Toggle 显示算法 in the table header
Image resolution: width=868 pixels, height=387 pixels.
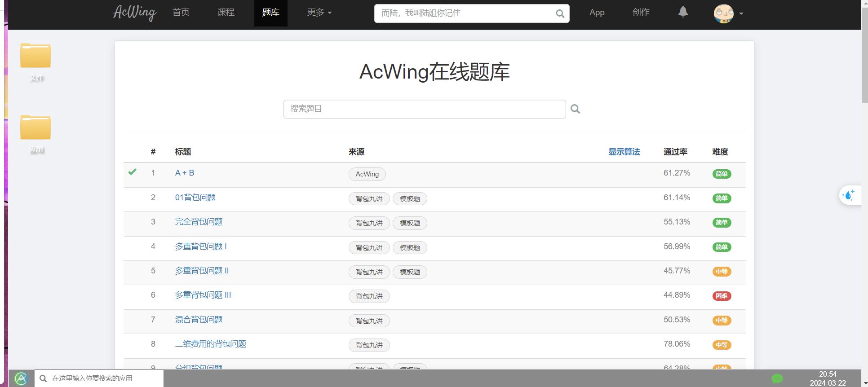point(624,152)
